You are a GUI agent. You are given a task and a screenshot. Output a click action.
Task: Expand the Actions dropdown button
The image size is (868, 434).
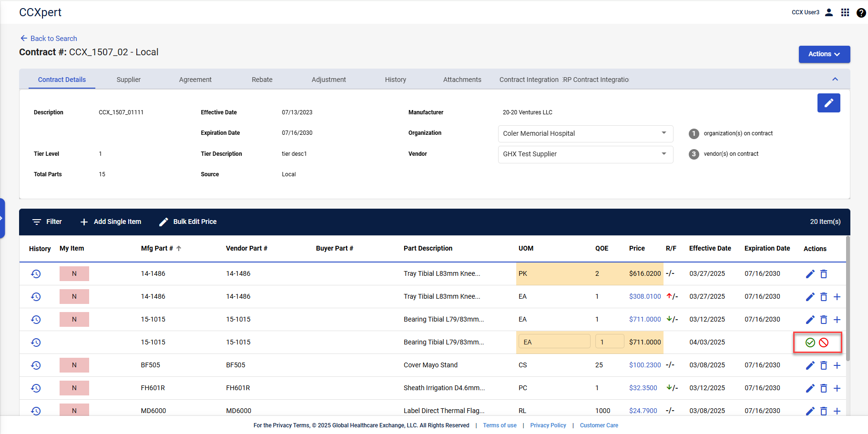824,54
